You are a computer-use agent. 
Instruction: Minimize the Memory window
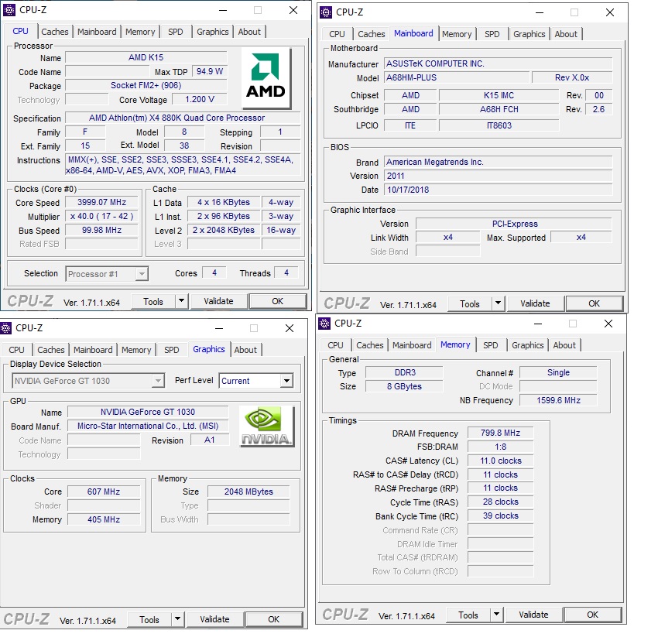pos(538,324)
